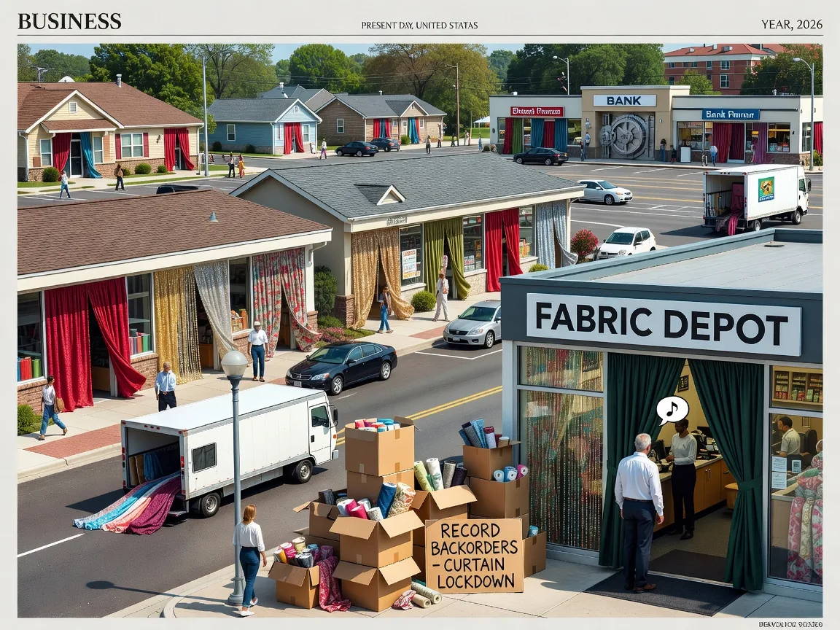Click the "YEAR, 2026" label
The image size is (840, 630).
791,24
